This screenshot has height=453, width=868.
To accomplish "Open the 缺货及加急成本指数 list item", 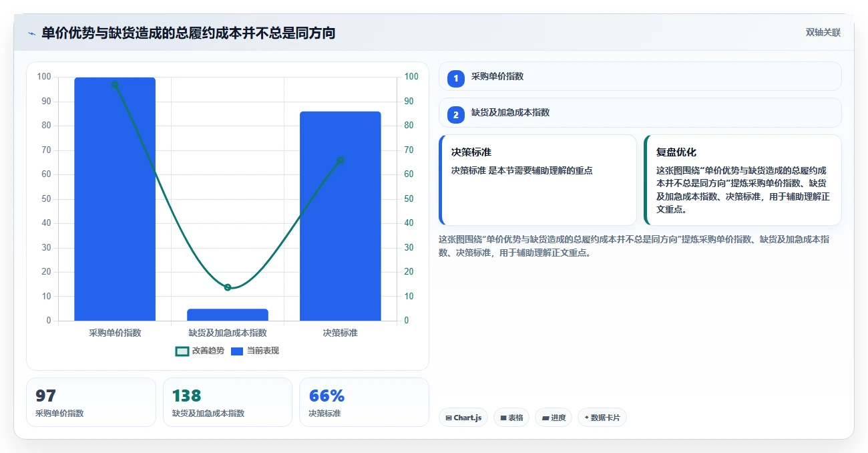I will tap(640, 112).
